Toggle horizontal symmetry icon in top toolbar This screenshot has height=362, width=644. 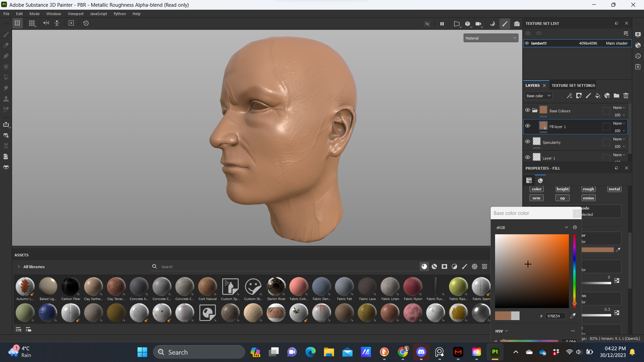[x=46, y=23]
